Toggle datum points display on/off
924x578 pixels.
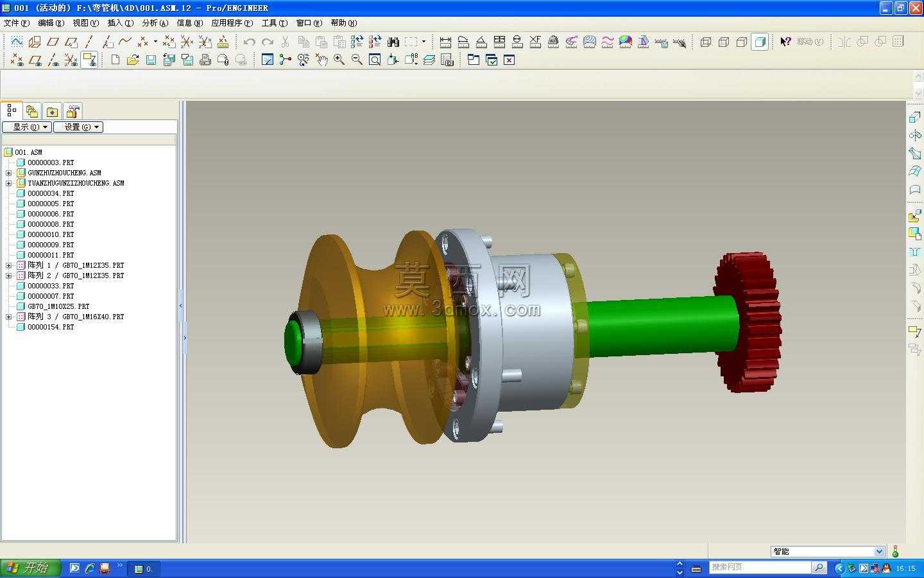pos(17,60)
